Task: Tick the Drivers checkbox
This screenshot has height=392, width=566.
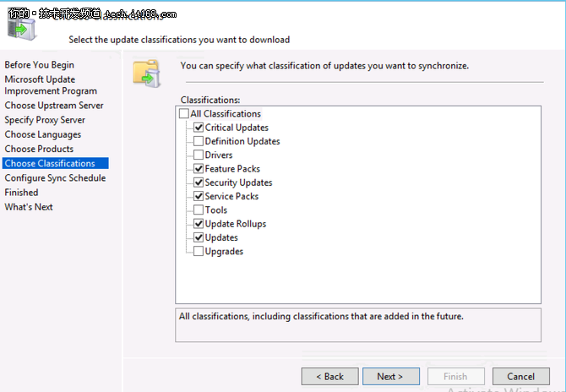Action: pyautogui.click(x=199, y=155)
